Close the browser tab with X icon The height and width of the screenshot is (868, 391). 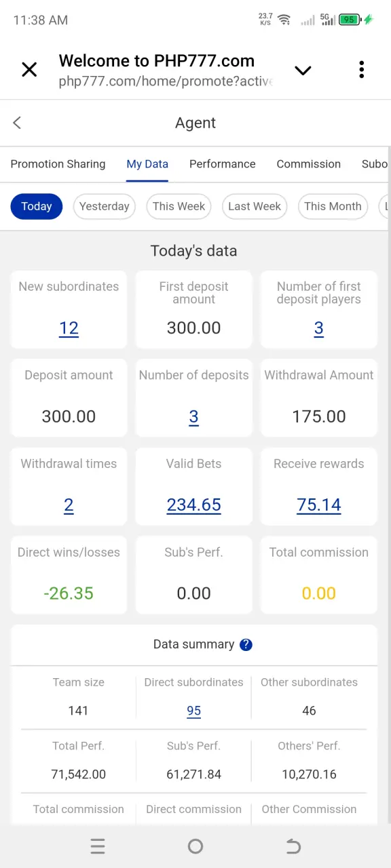pyautogui.click(x=29, y=69)
